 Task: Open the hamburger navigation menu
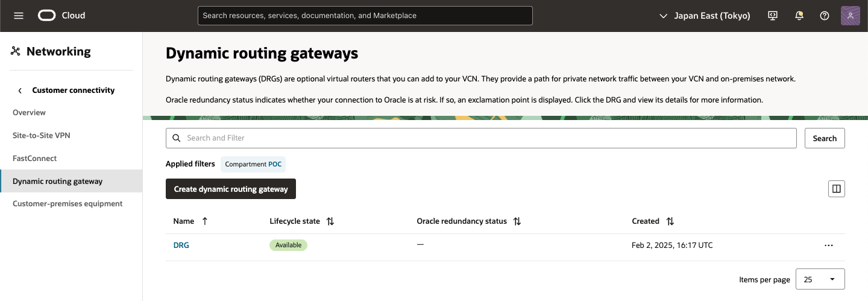tap(19, 16)
